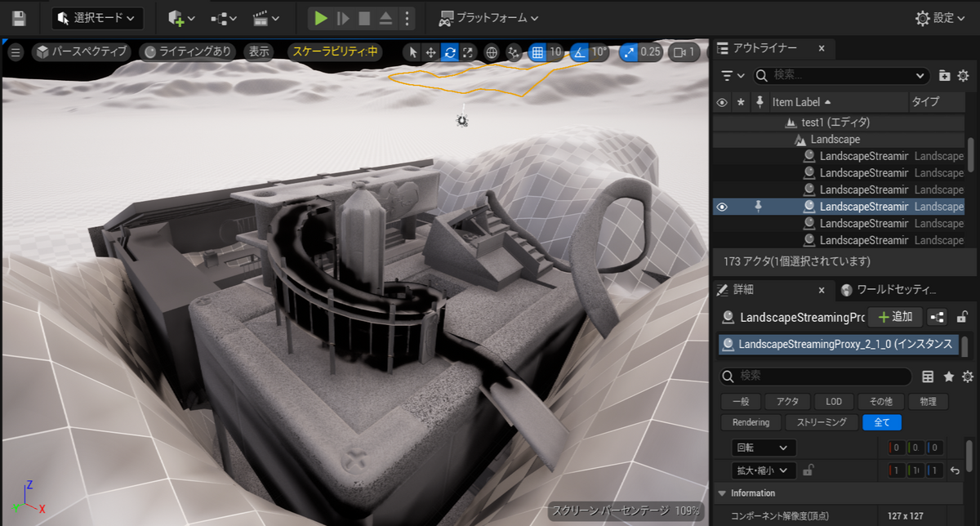Viewport: 980px width, 526px height.
Task: Open the ライティングあり lighting mode menu
Action: [188, 52]
